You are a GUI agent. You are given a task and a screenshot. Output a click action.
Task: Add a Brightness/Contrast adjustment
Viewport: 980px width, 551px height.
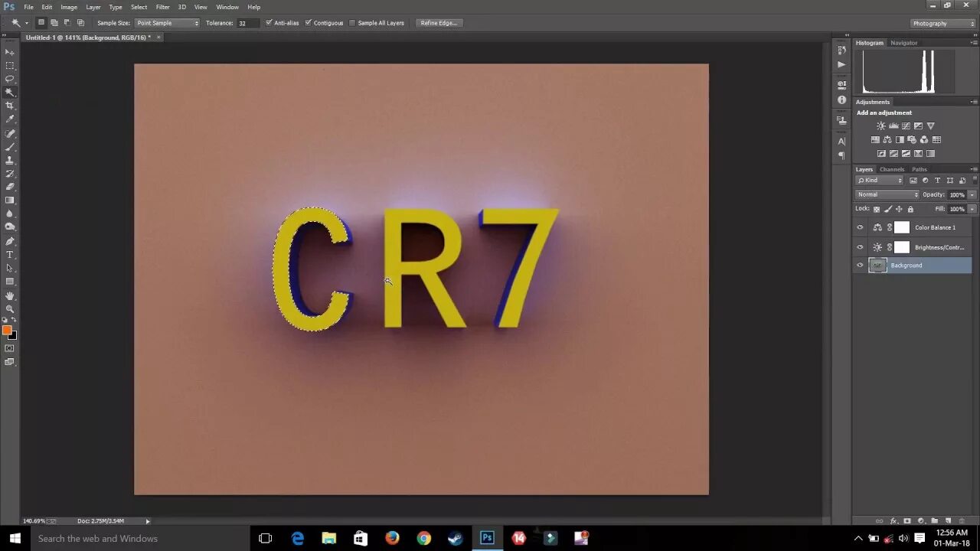pos(881,126)
